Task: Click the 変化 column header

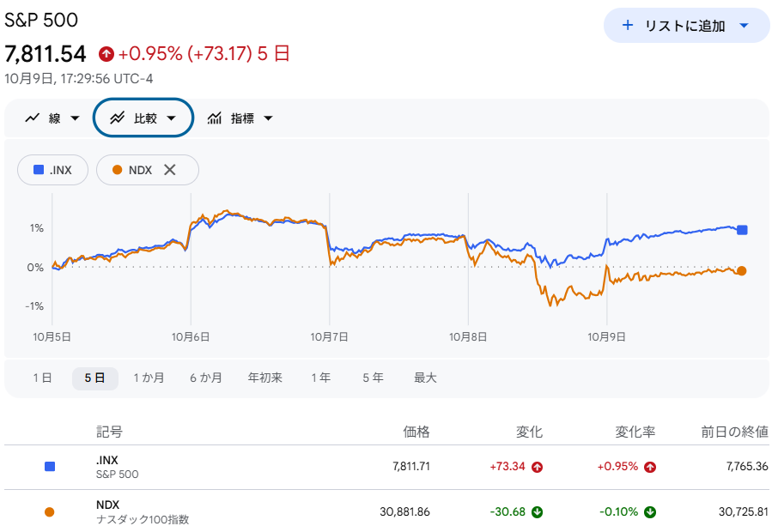Action: [530, 432]
